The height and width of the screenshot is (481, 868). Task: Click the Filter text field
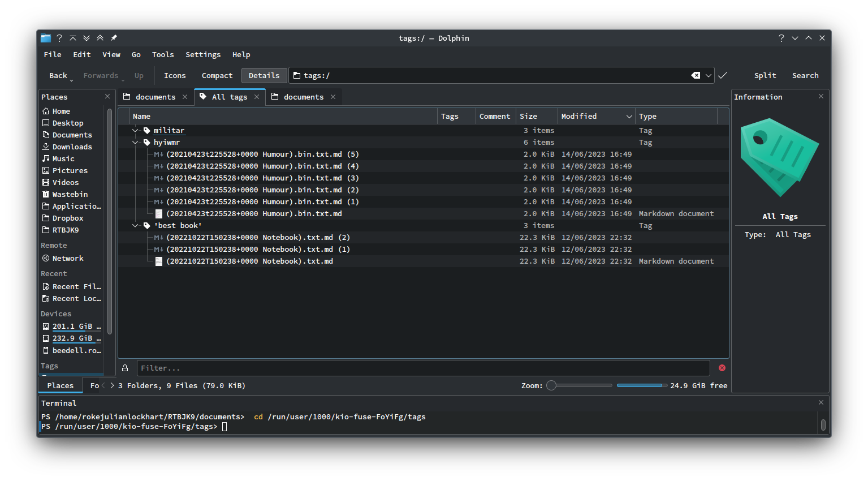pyautogui.click(x=423, y=368)
